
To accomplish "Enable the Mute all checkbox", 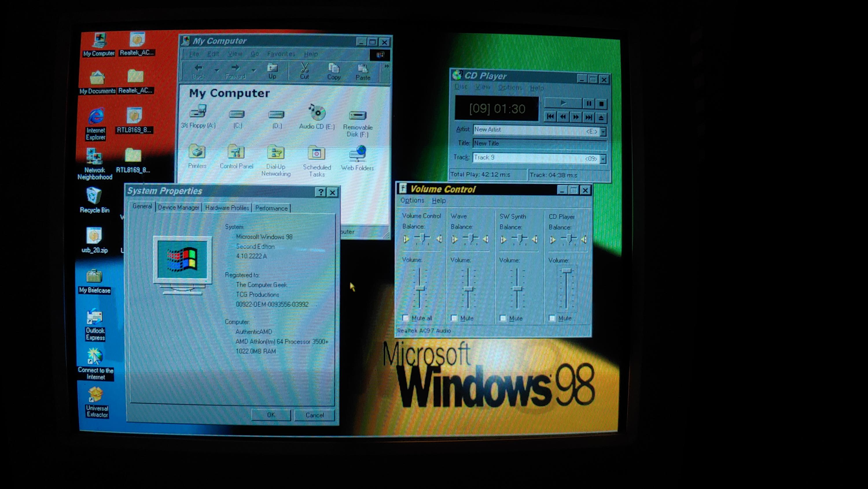I will click(x=406, y=318).
